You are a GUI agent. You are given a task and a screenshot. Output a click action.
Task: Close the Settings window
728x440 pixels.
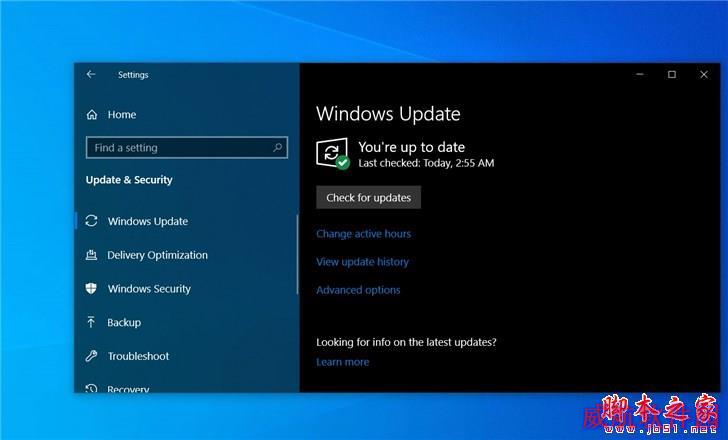point(704,74)
